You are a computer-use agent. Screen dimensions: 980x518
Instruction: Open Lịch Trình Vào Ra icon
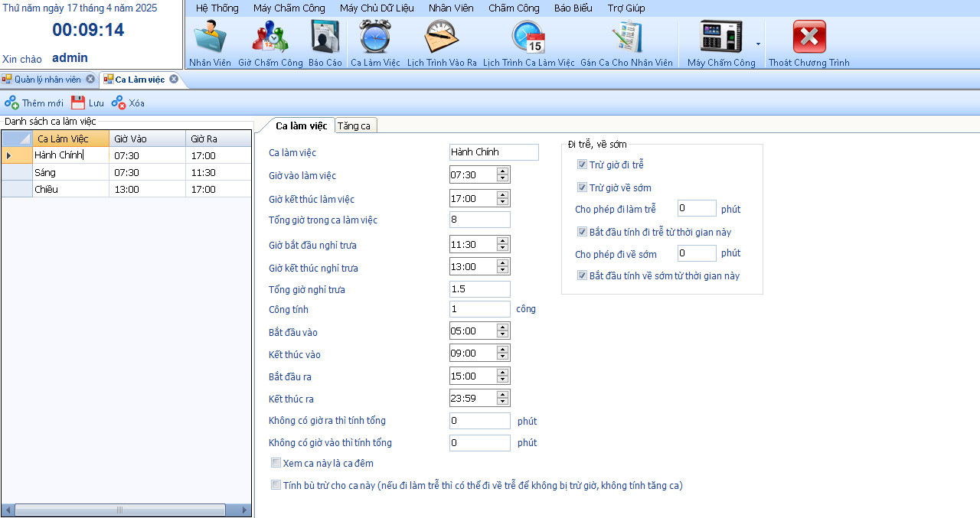pos(442,38)
